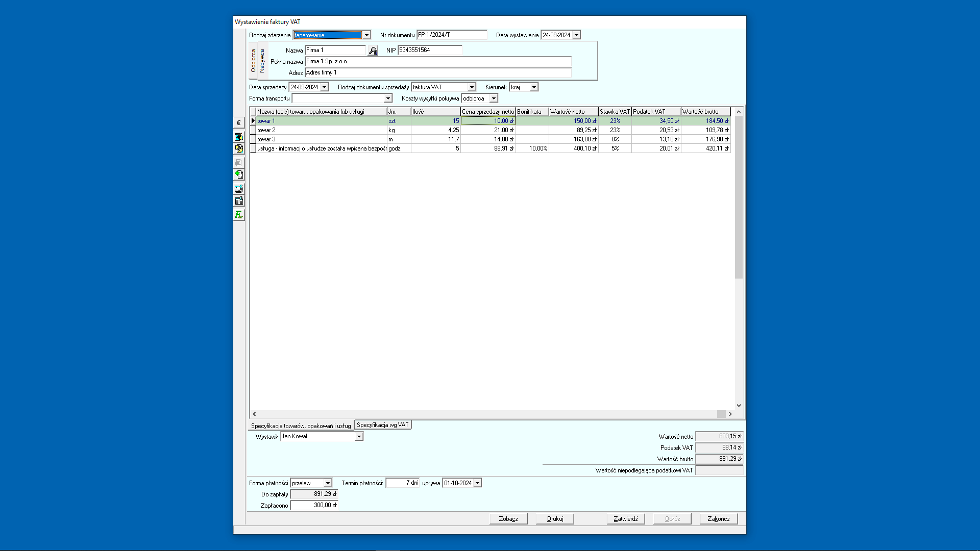Viewport: 980px width, 551px height.
Task: Click the Drukuj print button
Action: coord(555,519)
